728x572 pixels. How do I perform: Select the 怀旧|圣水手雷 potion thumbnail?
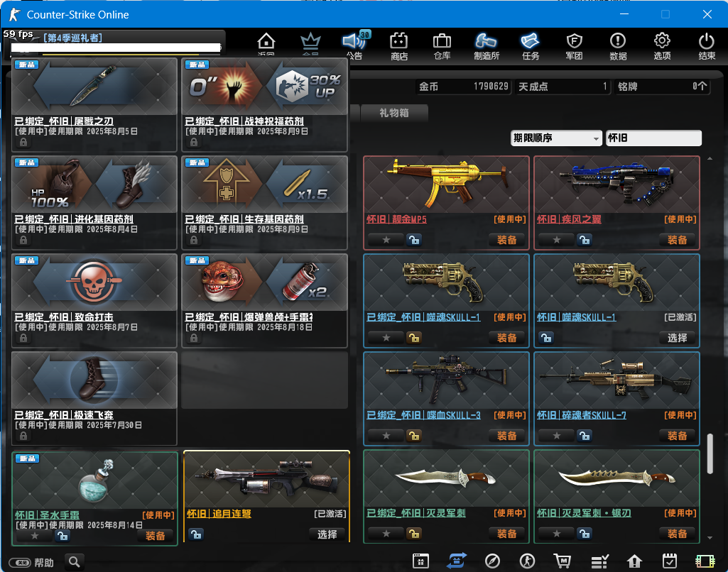tap(94, 480)
